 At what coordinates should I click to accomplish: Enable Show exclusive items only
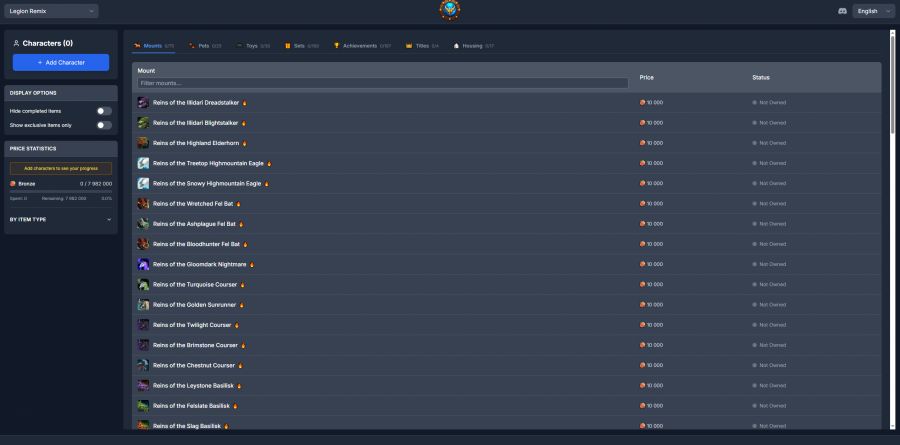[103, 125]
